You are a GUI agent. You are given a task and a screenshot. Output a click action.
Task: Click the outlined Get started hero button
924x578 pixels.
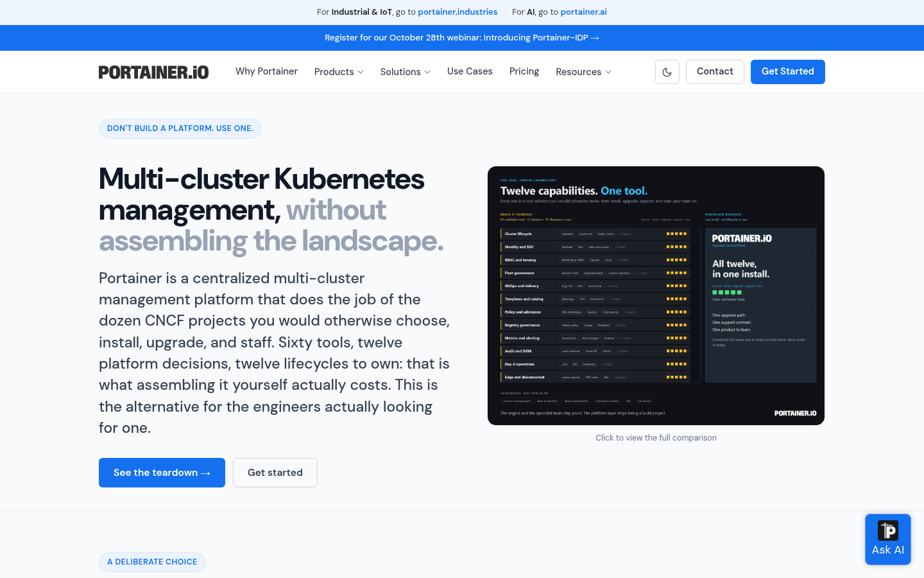click(x=275, y=473)
